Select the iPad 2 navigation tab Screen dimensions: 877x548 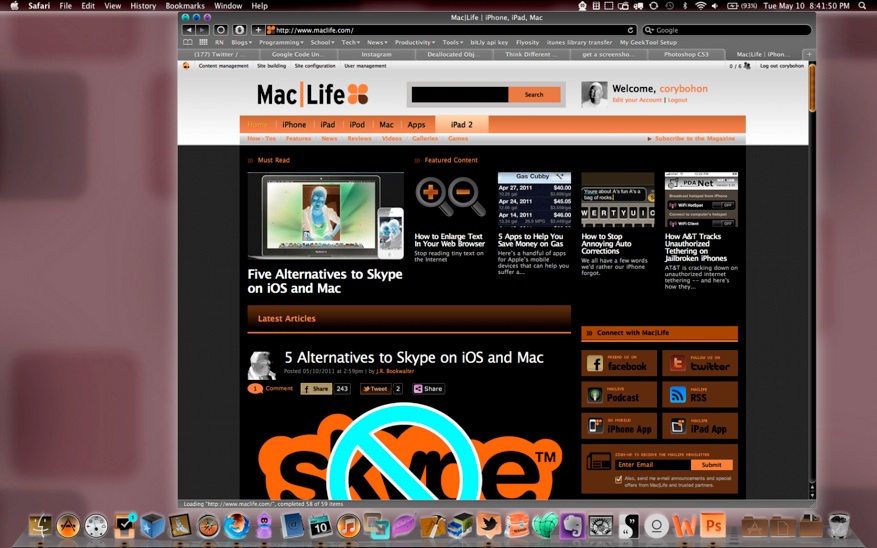point(461,125)
